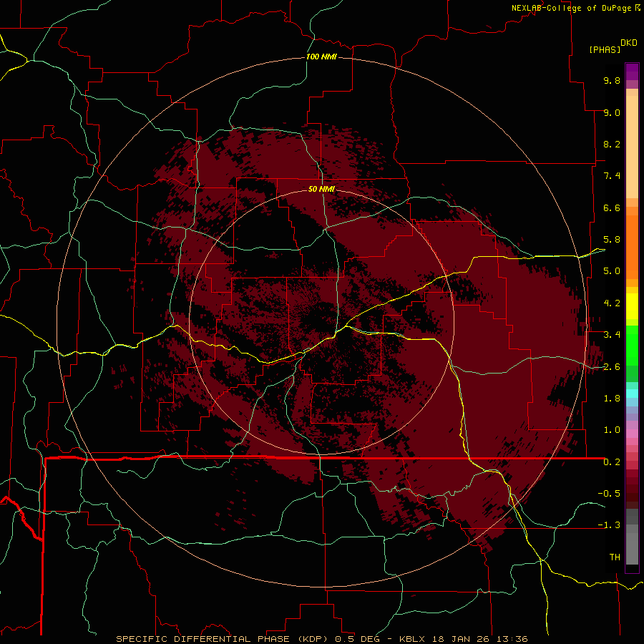
Task: Click the 1.8 legend value
Action: [x=612, y=399]
